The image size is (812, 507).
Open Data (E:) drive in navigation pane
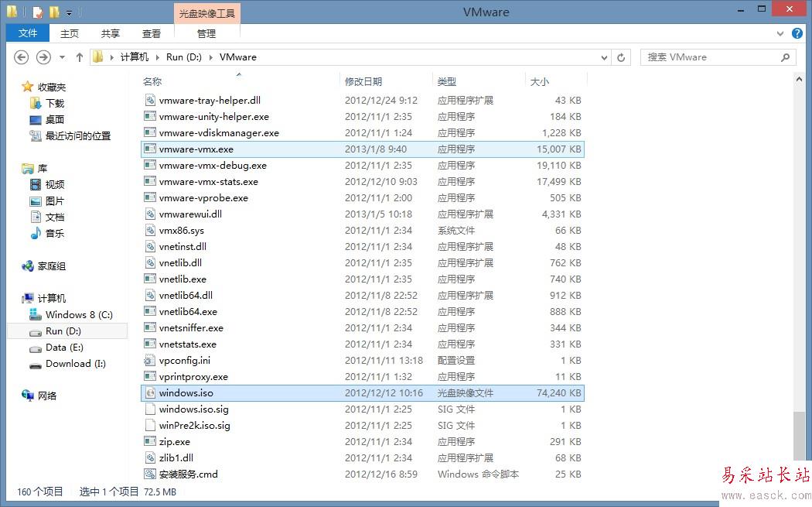tap(64, 348)
